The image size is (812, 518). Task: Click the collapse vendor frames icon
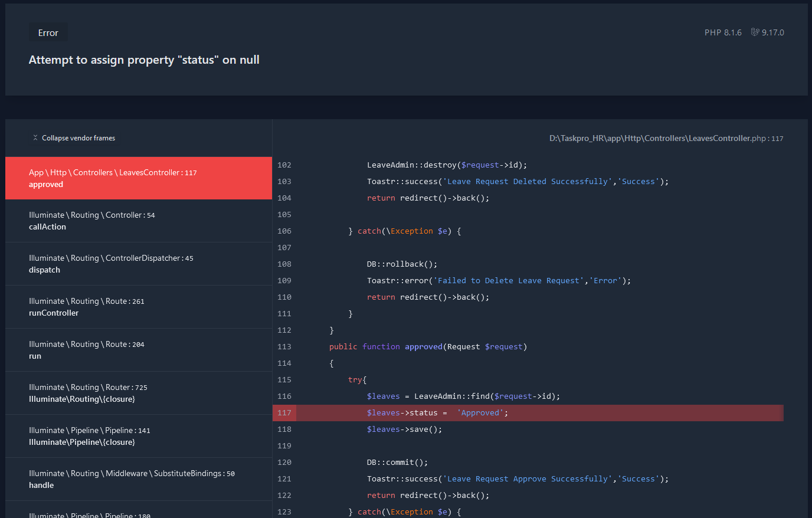point(35,137)
